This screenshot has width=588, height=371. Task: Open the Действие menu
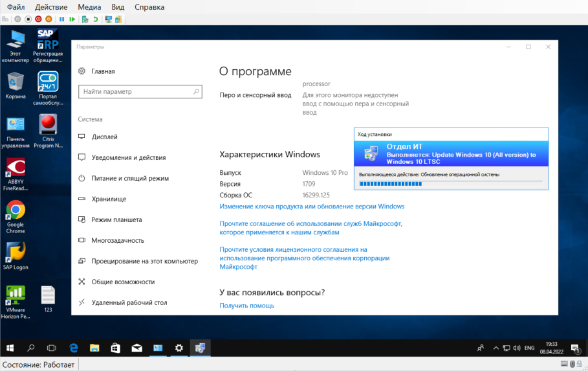(51, 6)
